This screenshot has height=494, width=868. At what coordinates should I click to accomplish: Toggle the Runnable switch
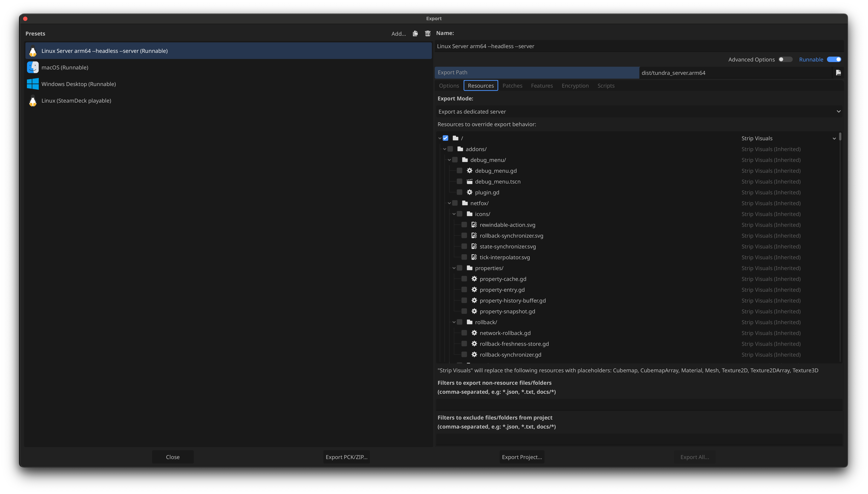tap(834, 59)
